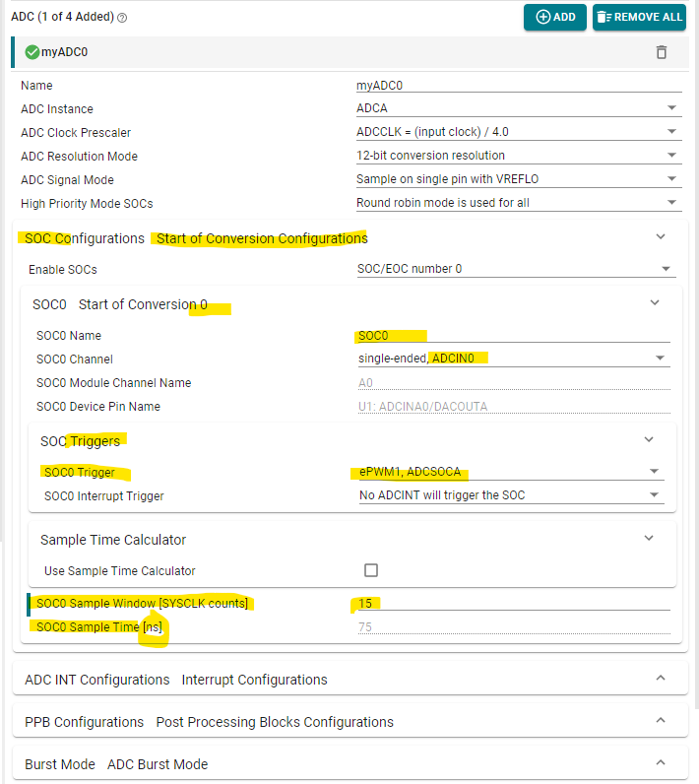Click the SOC0 Device Pin Name value
The width and height of the screenshot is (699, 784).
[514, 407]
